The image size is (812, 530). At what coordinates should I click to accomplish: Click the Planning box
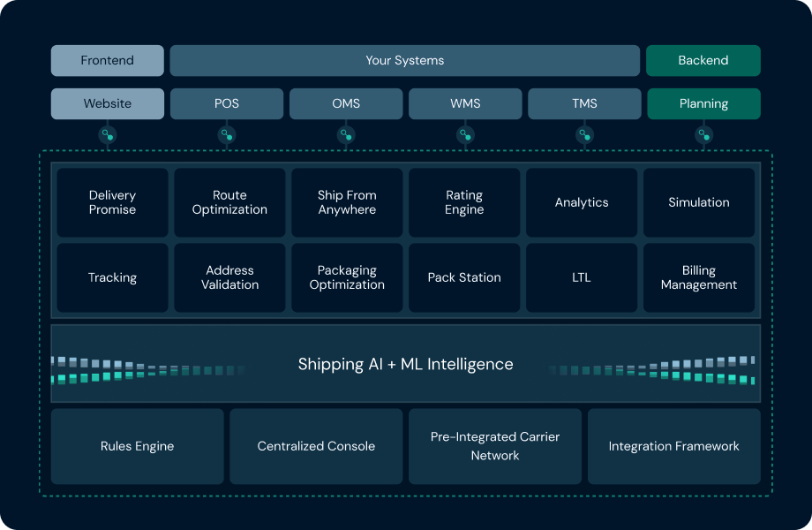pos(703,103)
